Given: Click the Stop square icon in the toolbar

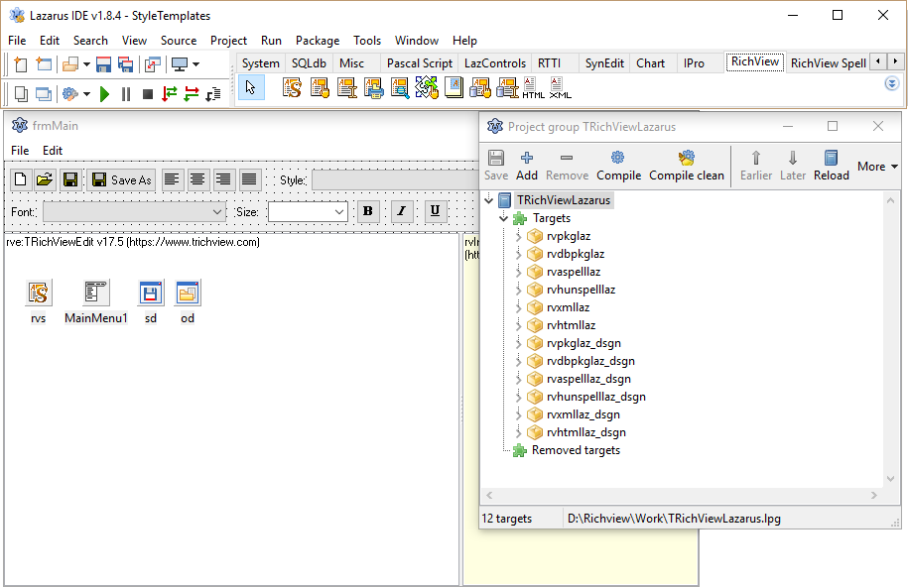Looking at the screenshot, I should pyautogui.click(x=147, y=94).
